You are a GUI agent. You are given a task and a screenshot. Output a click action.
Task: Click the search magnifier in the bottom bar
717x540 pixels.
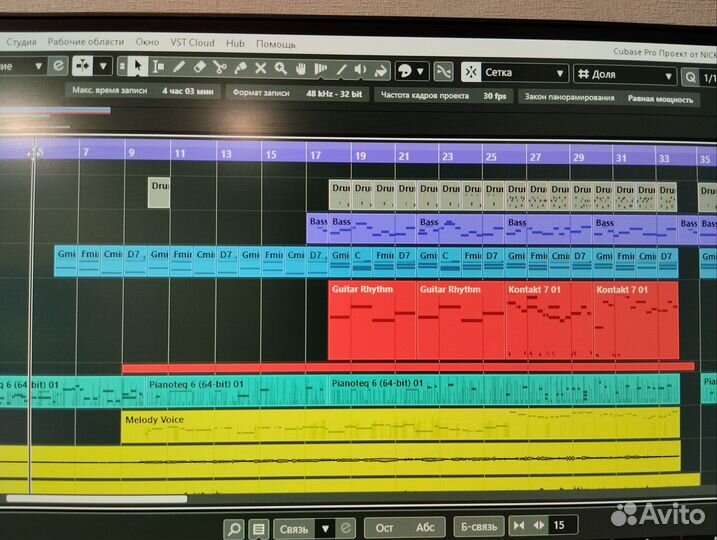[234, 528]
